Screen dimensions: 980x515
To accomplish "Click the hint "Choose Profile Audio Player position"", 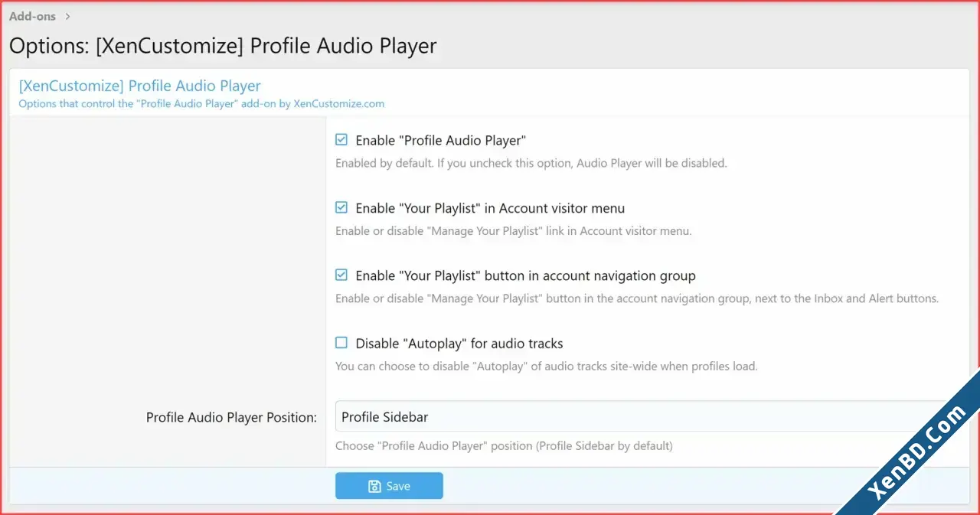I will coord(504,445).
